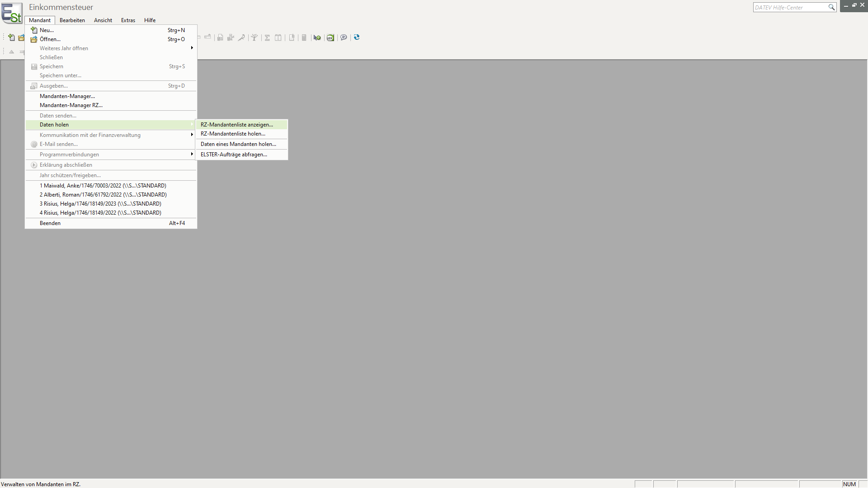Click the magnifier icon in Hilfe-Center
The width and height of the screenshot is (868, 488).
point(831,7)
